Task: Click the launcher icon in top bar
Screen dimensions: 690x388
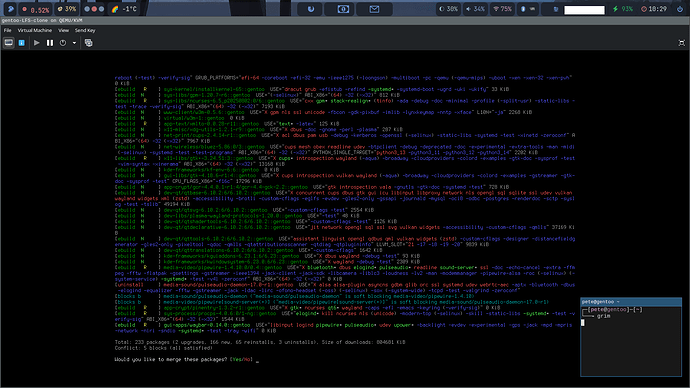Action: coord(11,9)
